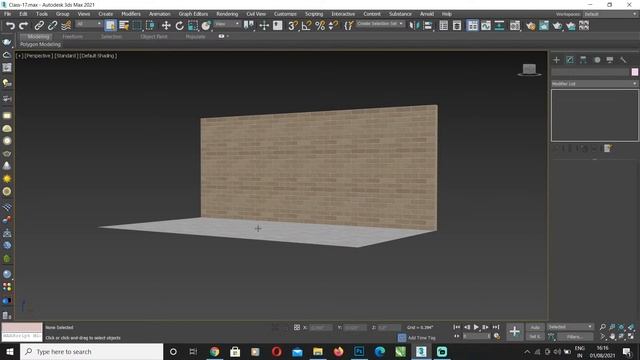Expand the Modifier List dropdown
640x360 pixels.
coord(594,84)
